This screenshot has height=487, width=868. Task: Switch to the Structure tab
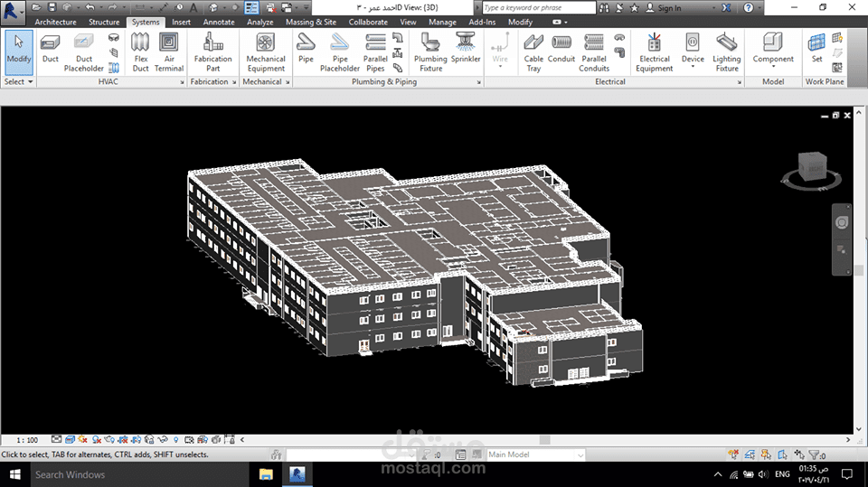tap(104, 22)
